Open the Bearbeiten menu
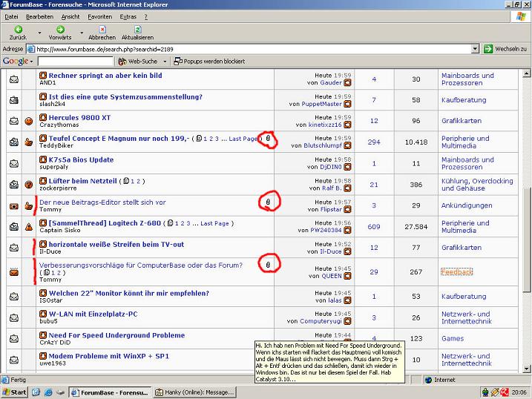Image resolution: width=532 pixels, height=399 pixels. pyautogui.click(x=40, y=16)
